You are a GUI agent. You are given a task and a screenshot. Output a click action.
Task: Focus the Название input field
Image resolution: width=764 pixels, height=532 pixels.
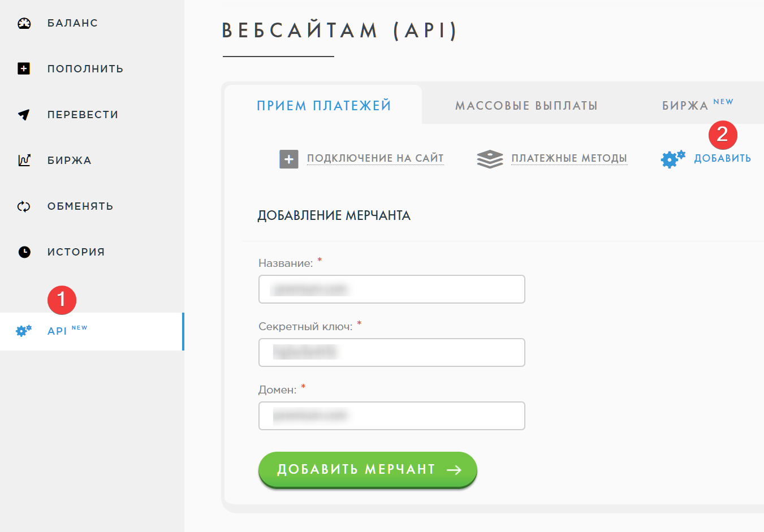point(391,289)
